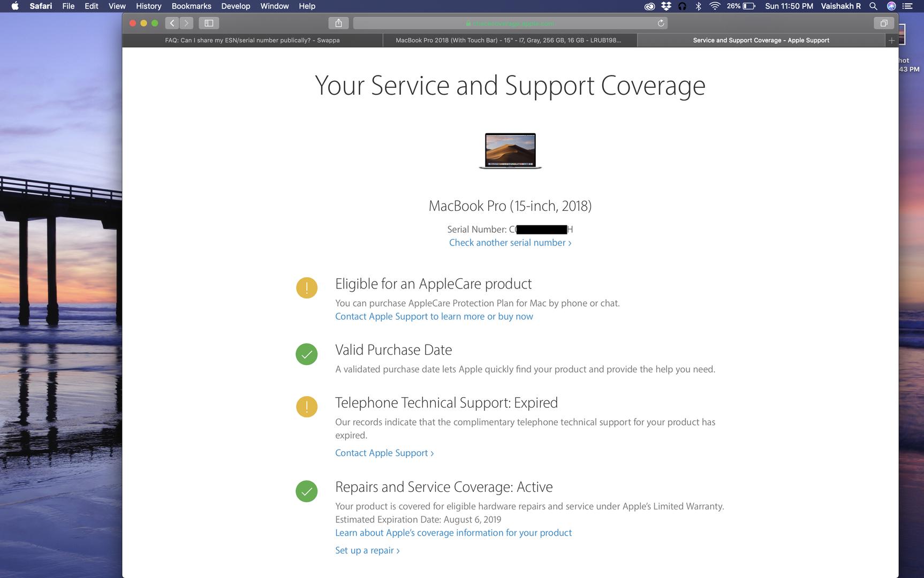
Task: Open Notification Center
Action: 907,6
